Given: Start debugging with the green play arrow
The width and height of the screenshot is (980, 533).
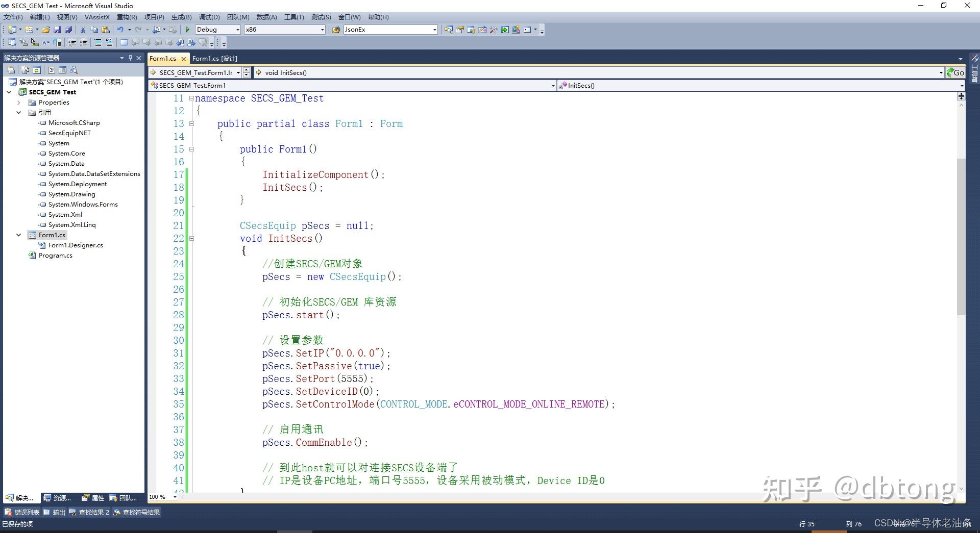Looking at the screenshot, I should pos(188,29).
